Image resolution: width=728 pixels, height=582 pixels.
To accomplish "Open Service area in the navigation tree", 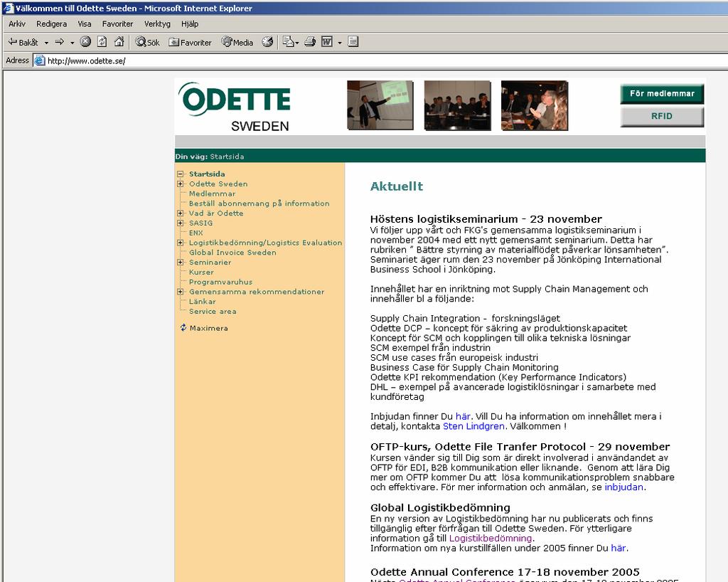I will coord(213,311).
